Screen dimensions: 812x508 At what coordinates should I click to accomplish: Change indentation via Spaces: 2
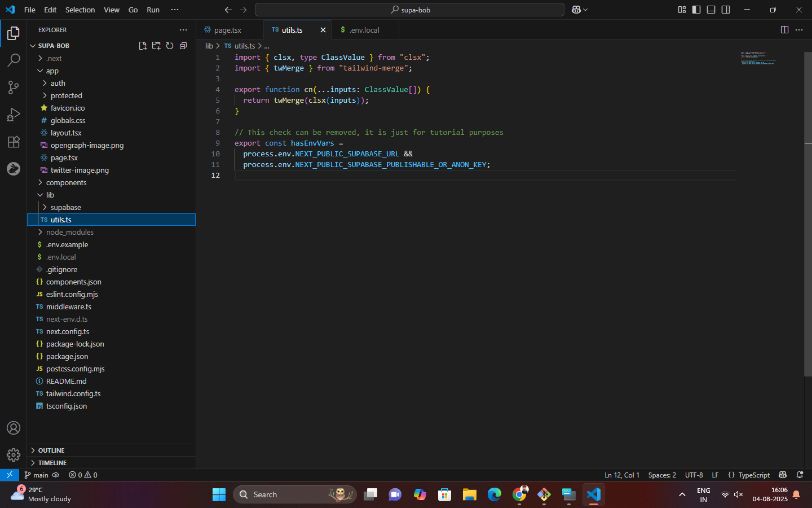tap(662, 475)
